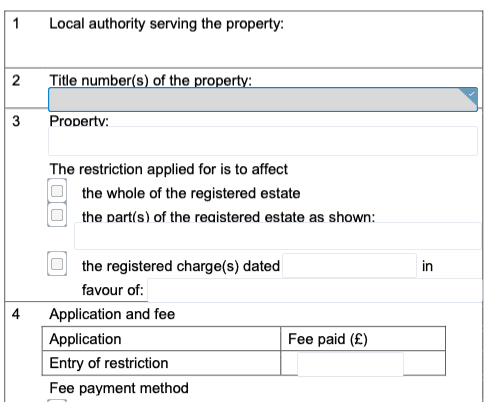Select the 'Application and fee' section heading
The height and width of the screenshot is (402, 492).
[112, 314]
